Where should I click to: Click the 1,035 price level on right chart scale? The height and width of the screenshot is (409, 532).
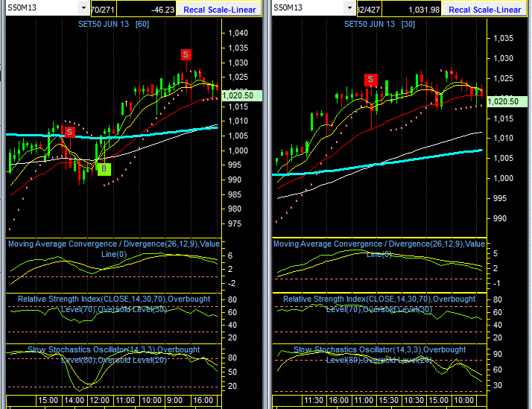[x=504, y=38]
